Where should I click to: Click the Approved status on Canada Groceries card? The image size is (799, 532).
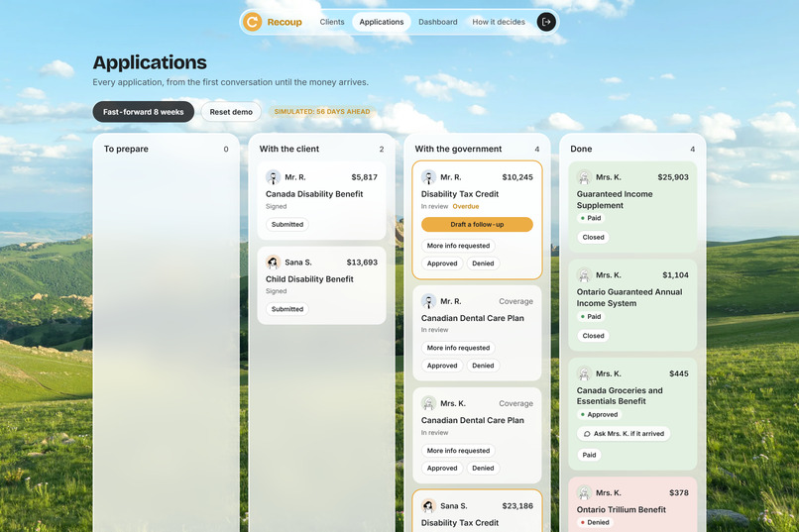599,415
